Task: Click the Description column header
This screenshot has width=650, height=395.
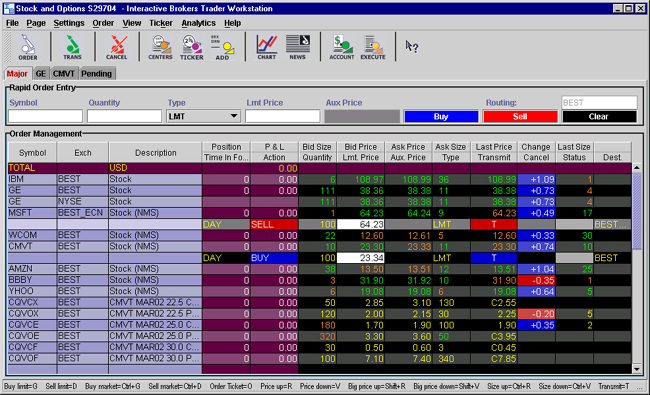Action: tap(155, 153)
